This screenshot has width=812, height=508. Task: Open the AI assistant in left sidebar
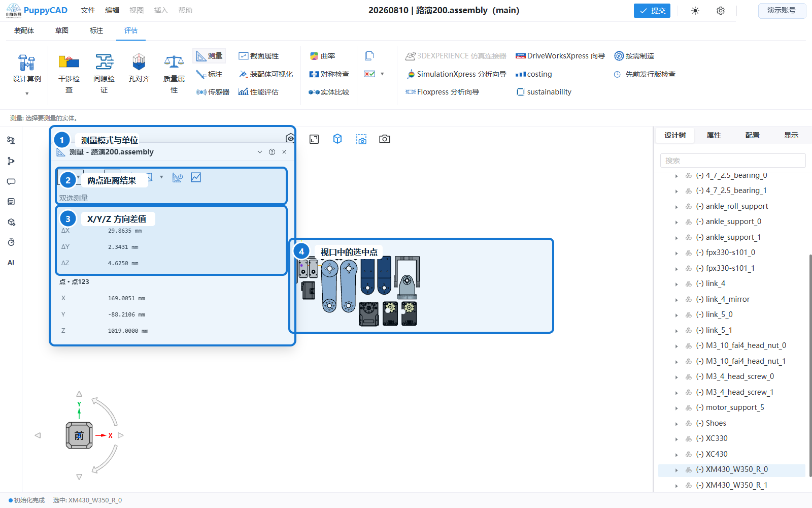[11, 263]
